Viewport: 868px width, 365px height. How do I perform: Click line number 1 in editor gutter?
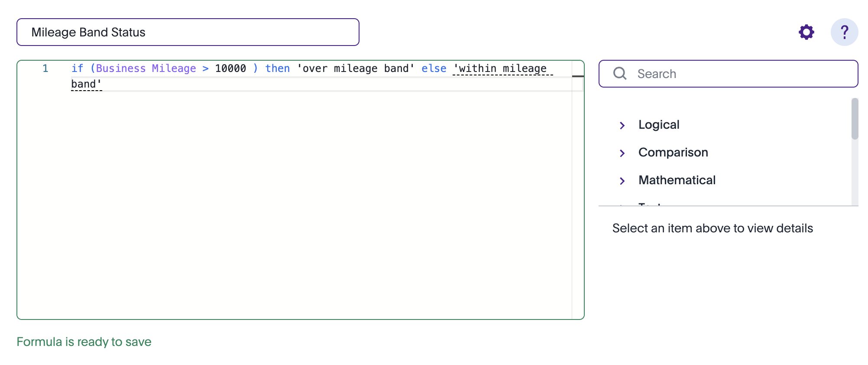point(45,68)
